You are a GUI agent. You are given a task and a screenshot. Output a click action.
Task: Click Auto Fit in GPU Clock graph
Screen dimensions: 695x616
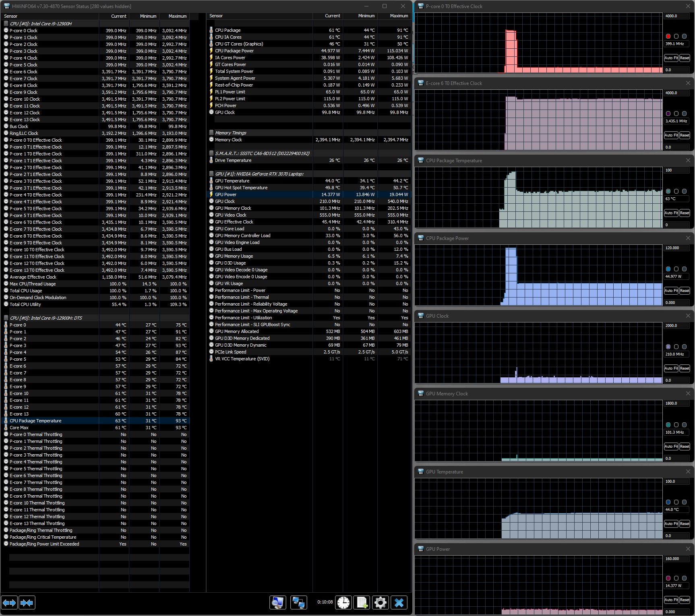pyautogui.click(x=671, y=368)
